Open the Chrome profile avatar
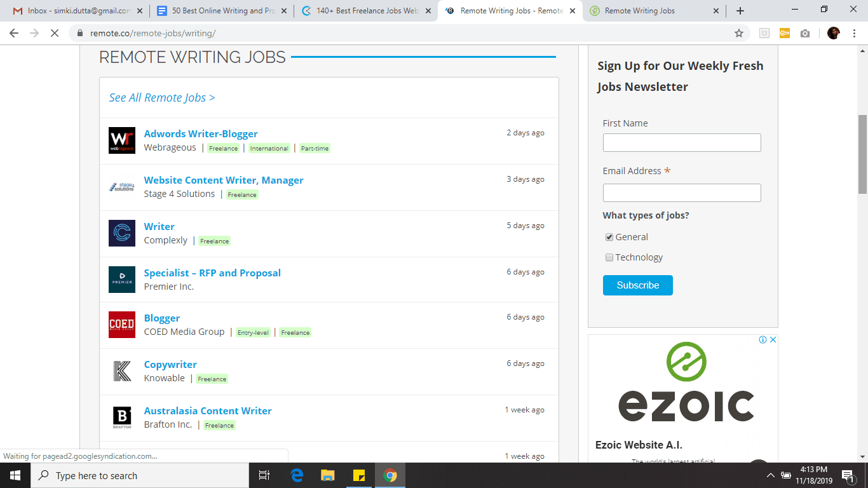868x488 pixels. pos(834,33)
